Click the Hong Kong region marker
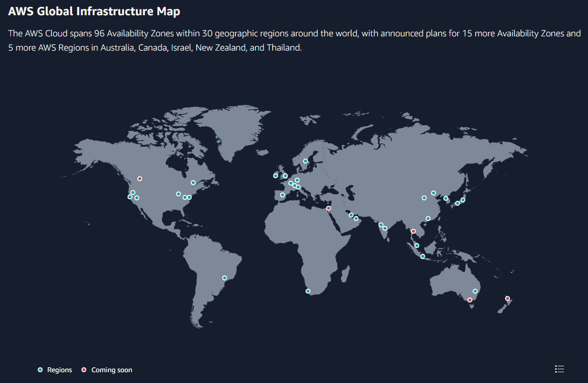588x383 pixels. point(428,219)
